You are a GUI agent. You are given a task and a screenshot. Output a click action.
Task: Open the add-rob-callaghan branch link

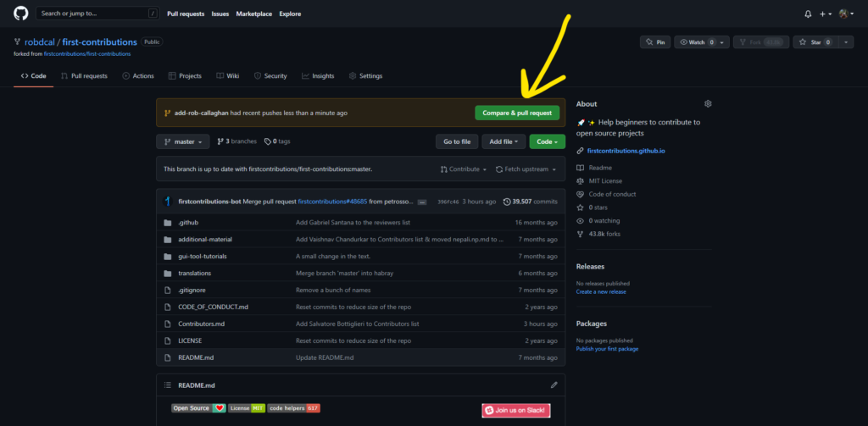pyautogui.click(x=201, y=113)
